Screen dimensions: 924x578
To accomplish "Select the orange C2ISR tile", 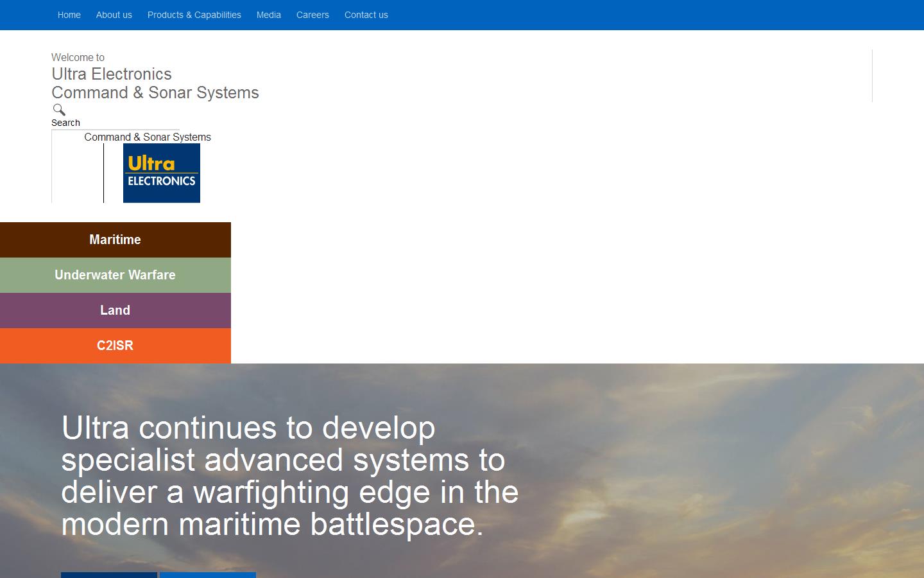I will click(x=116, y=346).
